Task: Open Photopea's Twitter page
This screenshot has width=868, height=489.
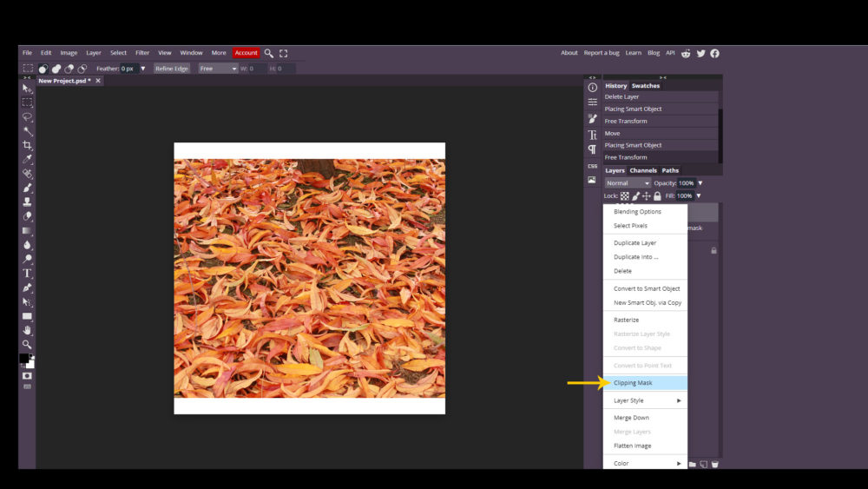Action: pyautogui.click(x=700, y=53)
